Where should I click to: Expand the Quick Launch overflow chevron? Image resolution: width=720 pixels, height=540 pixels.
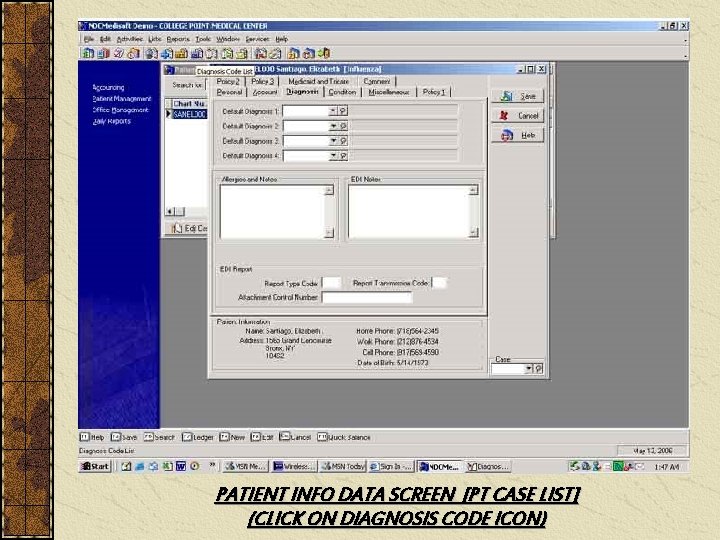pyautogui.click(x=212, y=465)
